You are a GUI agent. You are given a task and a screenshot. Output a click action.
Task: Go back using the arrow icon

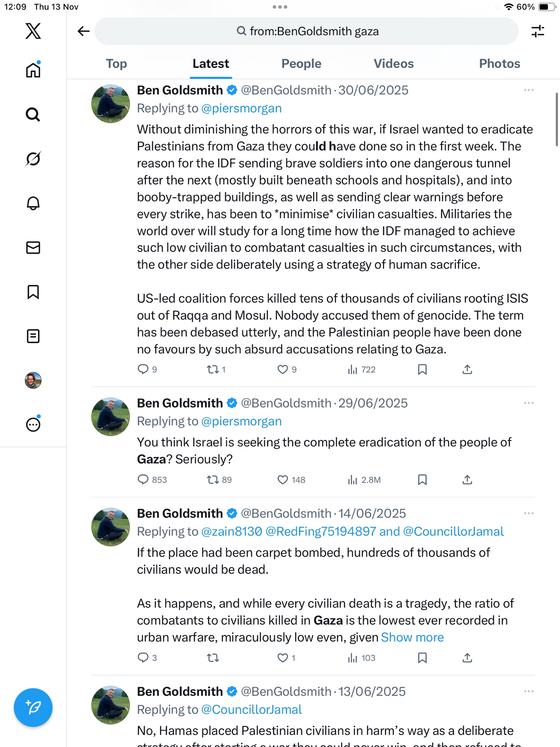tap(83, 31)
